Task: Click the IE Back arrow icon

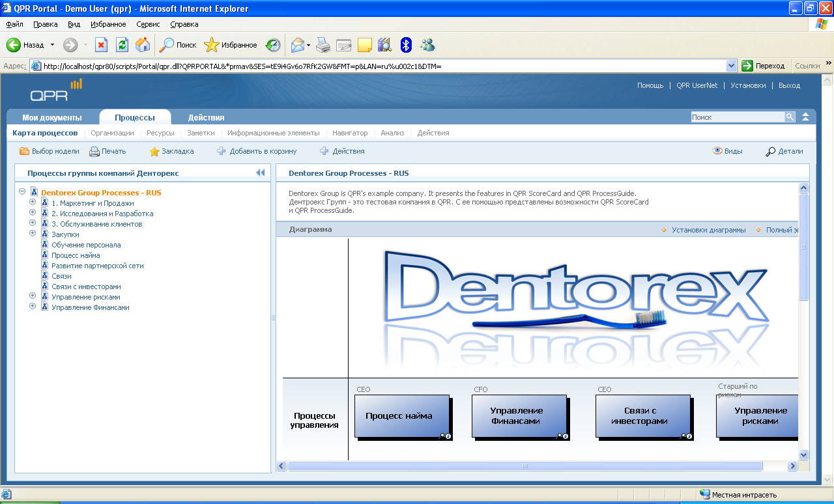Action: pyautogui.click(x=14, y=45)
